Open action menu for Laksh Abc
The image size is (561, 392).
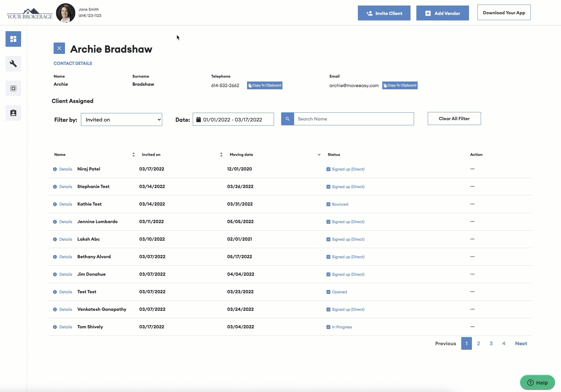pos(472,239)
